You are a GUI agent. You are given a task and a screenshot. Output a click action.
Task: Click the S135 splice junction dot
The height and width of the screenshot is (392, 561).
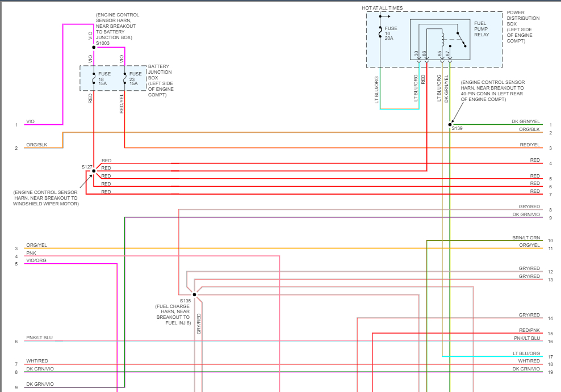194,294
